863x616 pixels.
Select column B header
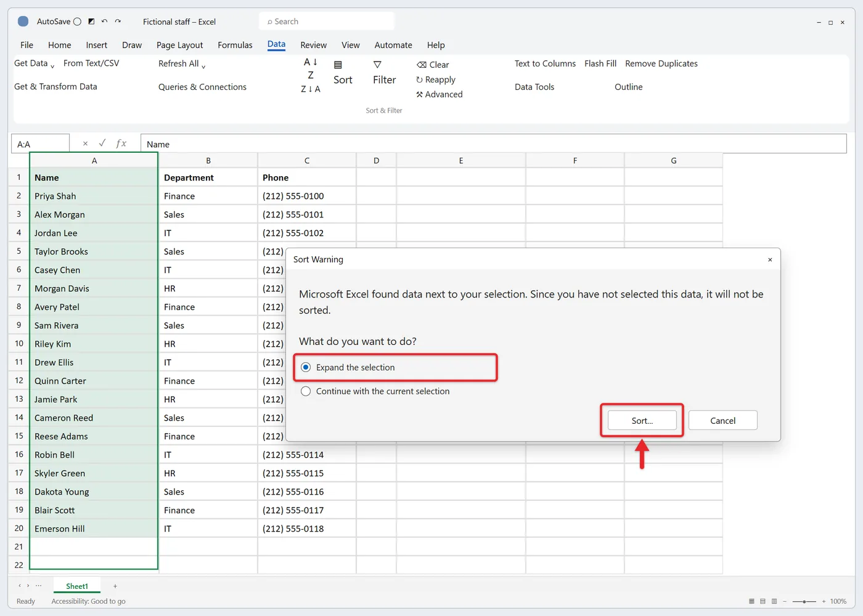208,160
